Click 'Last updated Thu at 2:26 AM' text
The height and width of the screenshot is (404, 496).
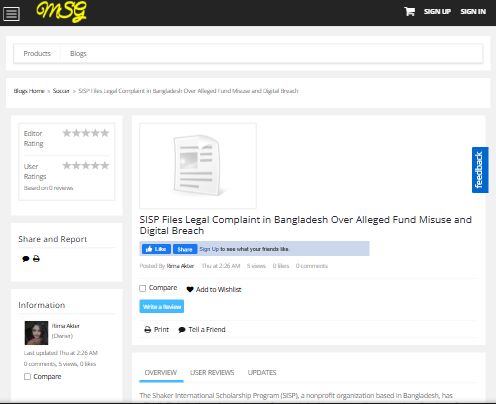[x=61, y=353]
